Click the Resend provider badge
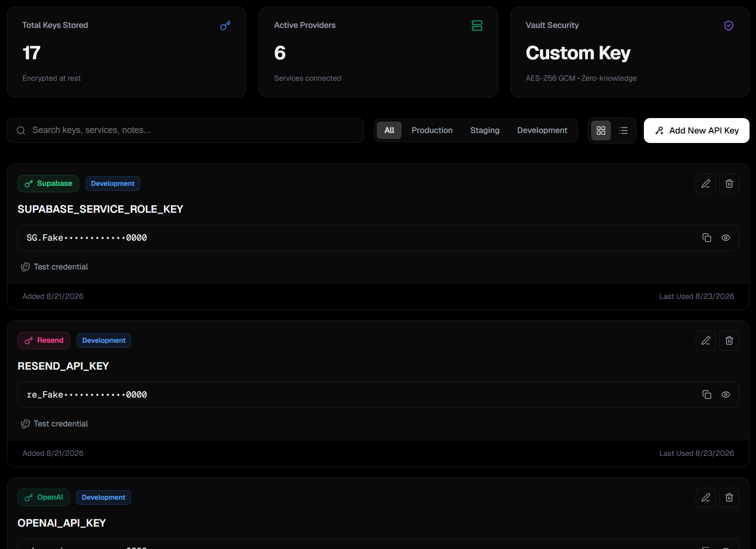756x549 pixels. 44,340
